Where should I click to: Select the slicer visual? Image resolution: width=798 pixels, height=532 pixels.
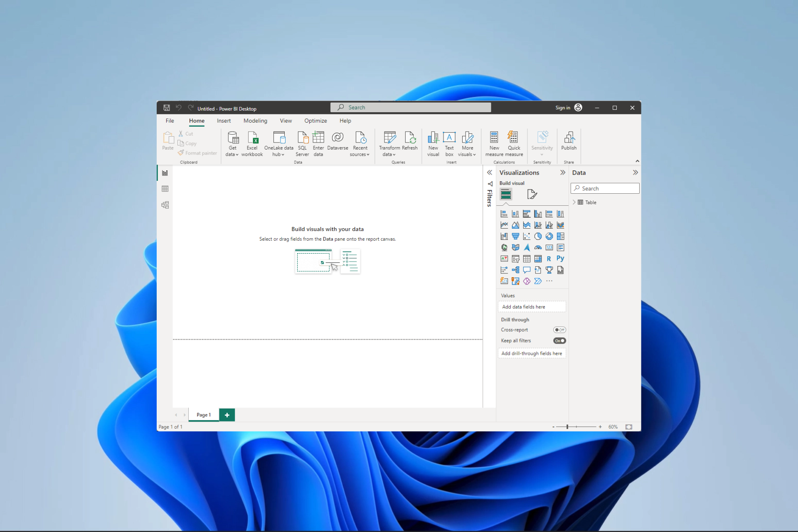click(x=515, y=259)
